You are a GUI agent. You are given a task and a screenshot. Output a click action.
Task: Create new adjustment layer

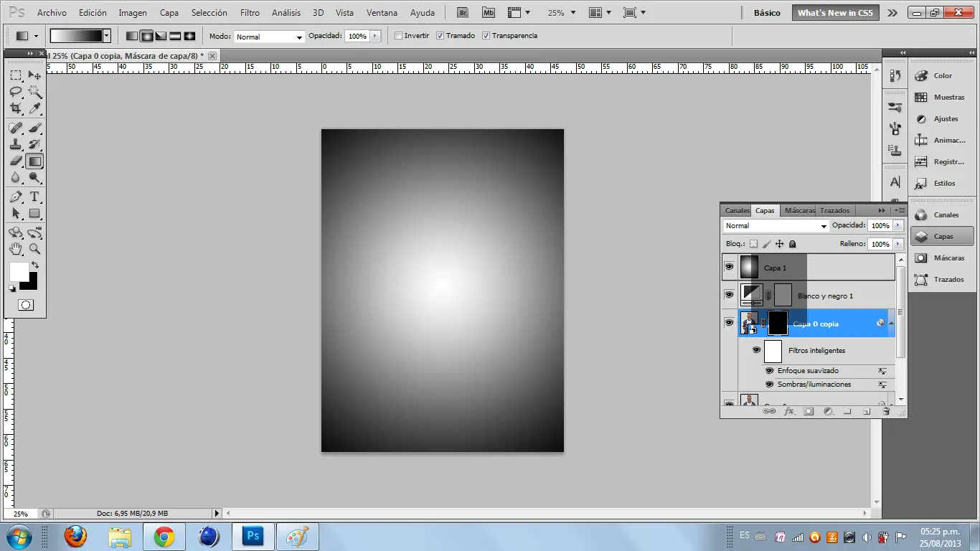pos(828,411)
